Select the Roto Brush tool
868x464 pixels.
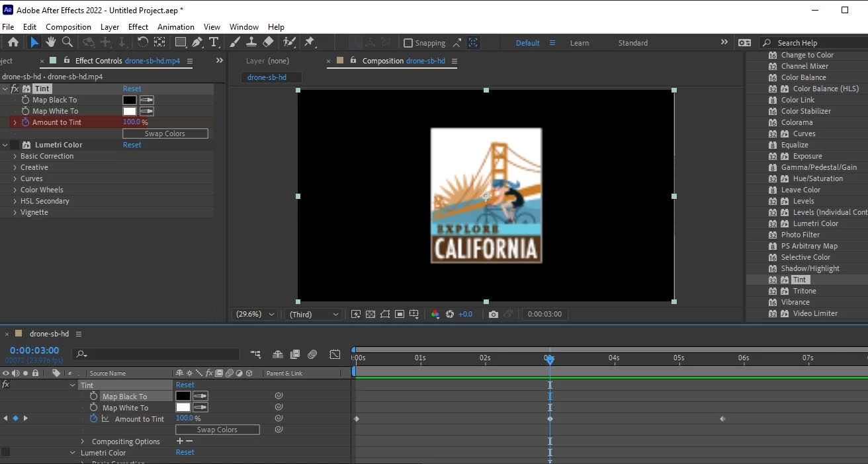coord(289,42)
